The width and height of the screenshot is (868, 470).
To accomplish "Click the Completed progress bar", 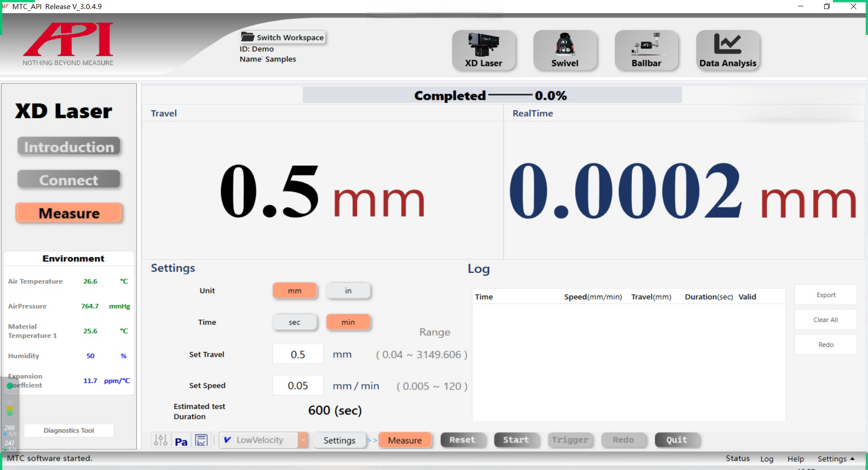I will pos(492,95).
